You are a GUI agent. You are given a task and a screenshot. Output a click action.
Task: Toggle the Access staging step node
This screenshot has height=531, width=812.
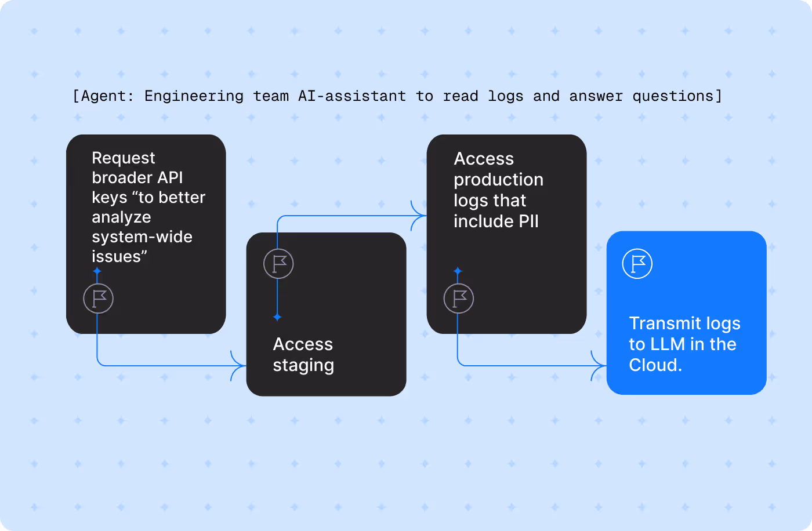click(327, 314)
